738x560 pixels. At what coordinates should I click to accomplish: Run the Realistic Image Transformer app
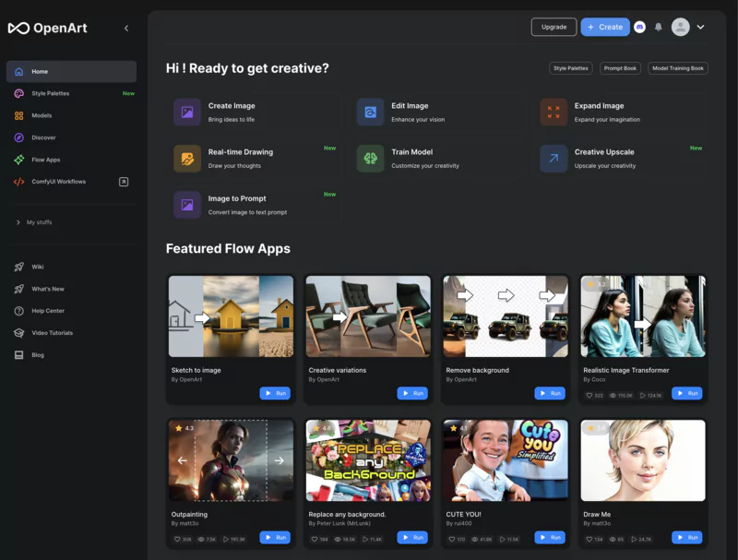(x=687, y=393)
